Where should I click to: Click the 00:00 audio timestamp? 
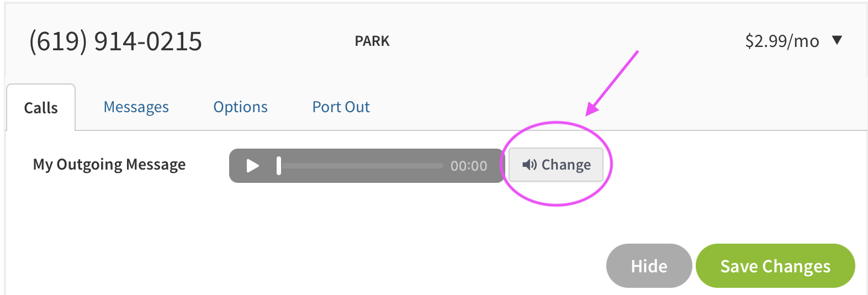pos(469,166)
